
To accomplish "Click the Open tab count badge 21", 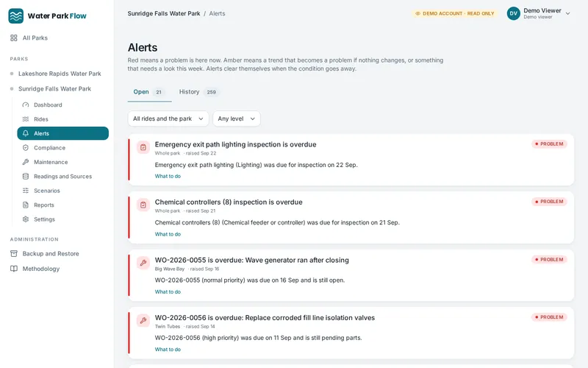I will [159, 92].
